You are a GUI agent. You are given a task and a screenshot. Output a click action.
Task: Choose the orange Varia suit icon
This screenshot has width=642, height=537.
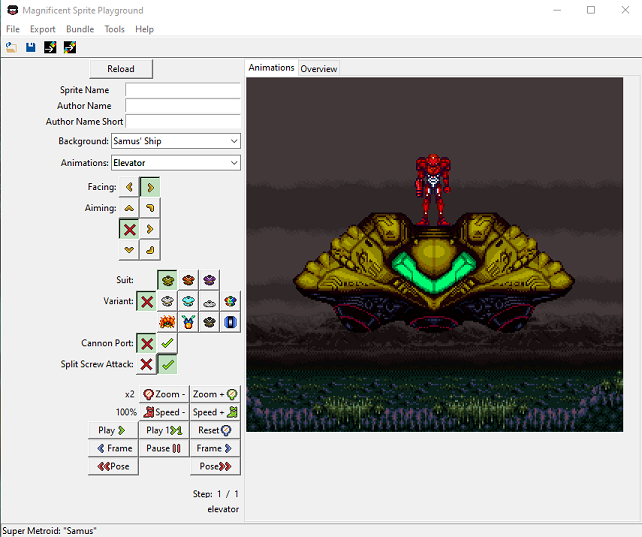tap(188, 281)
